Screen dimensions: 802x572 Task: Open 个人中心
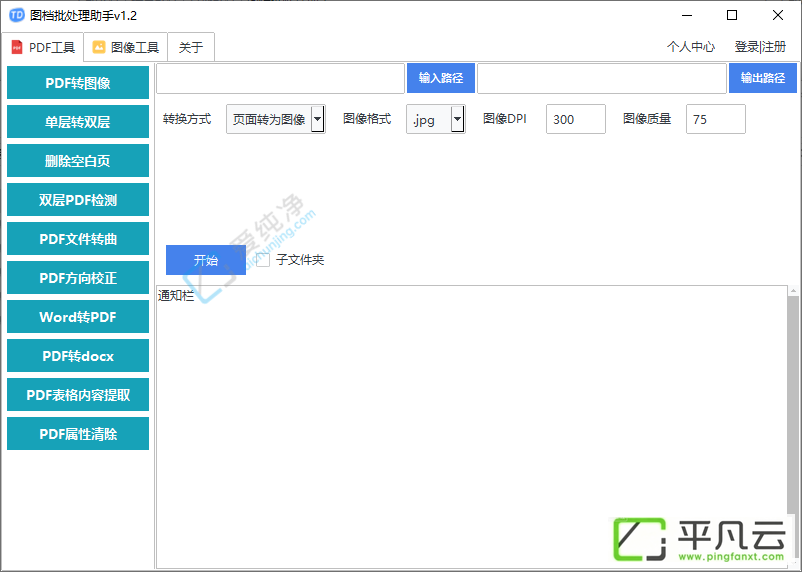tap(690, 47)
